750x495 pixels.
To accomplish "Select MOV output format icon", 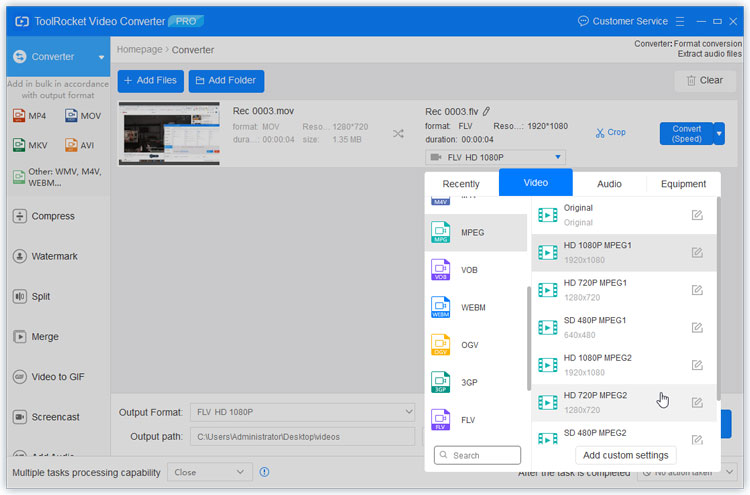I will click(83, 116).
